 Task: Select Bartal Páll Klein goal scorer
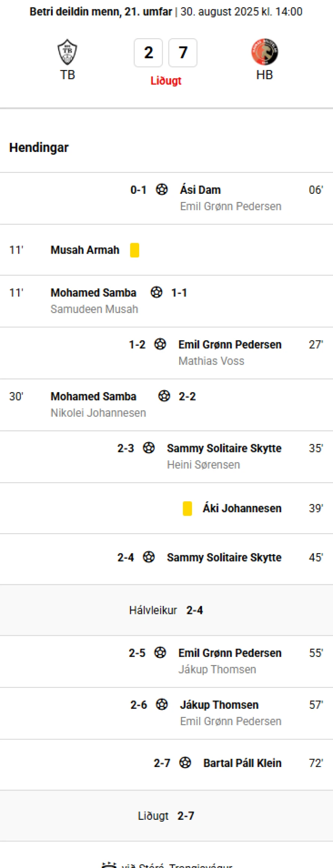coord(242,763)
